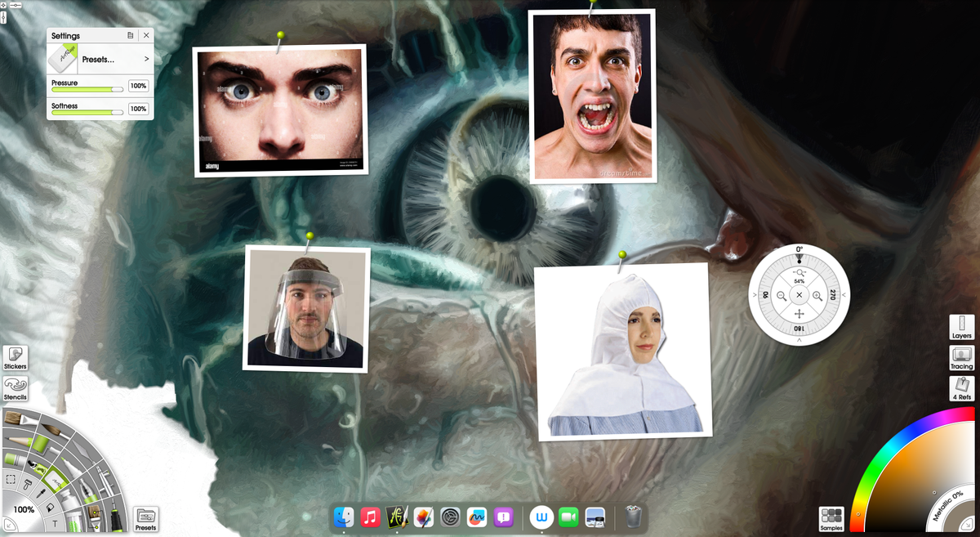Click the Softness 100% value field

[x=138, y=109]
